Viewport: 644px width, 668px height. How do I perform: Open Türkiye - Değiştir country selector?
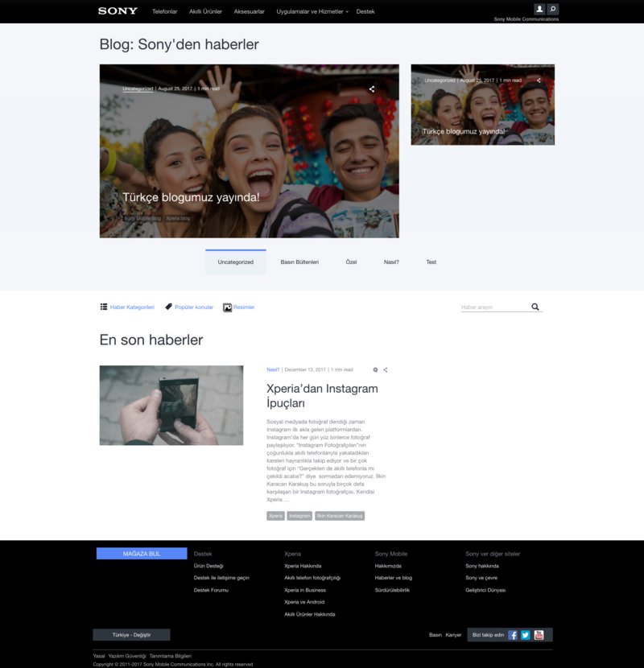131,635
